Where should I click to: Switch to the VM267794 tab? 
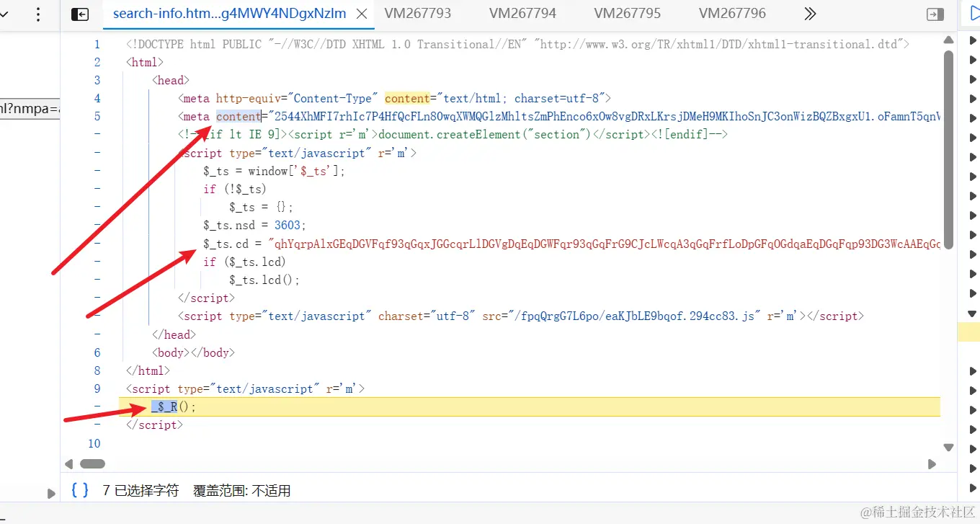click(x=522, y=14)
